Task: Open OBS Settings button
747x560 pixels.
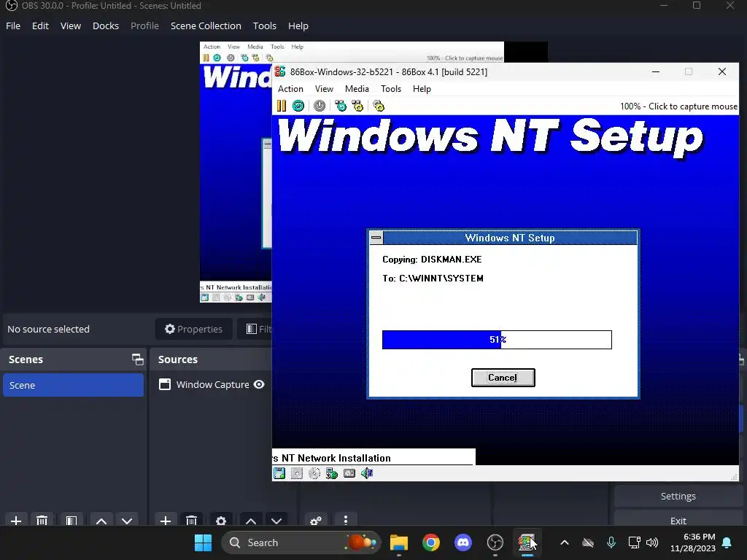Action: (678, 496)
